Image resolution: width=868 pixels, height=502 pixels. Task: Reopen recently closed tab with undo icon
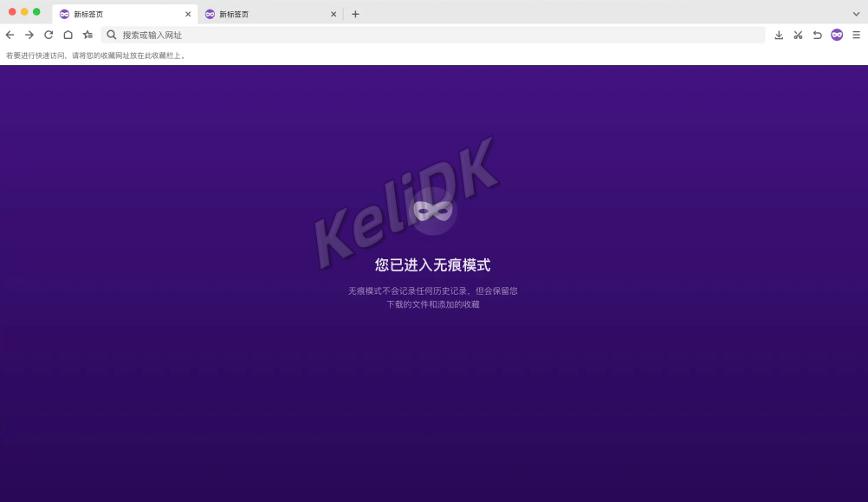pos(817,35)
